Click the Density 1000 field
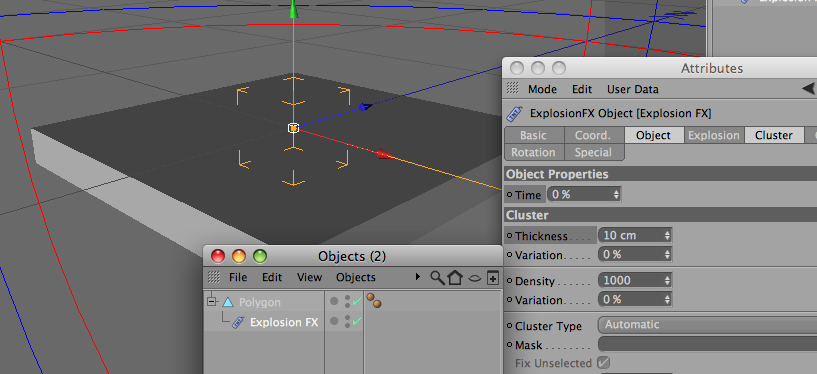Screen dimensions: 817x374 pos(635,280)
